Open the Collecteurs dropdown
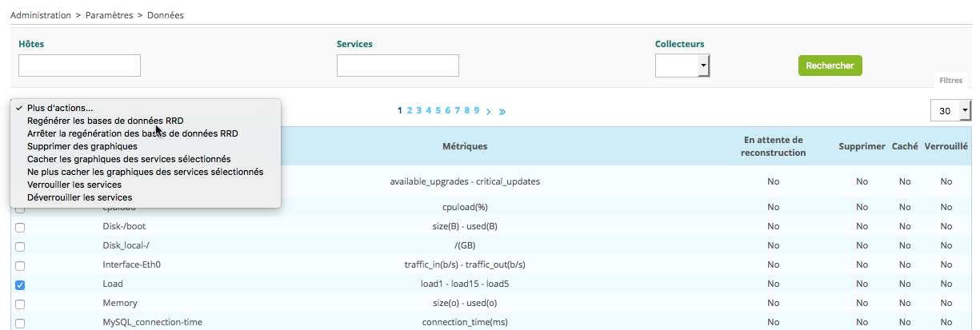This screenshot has height=330, width=980. coord(682,66)
